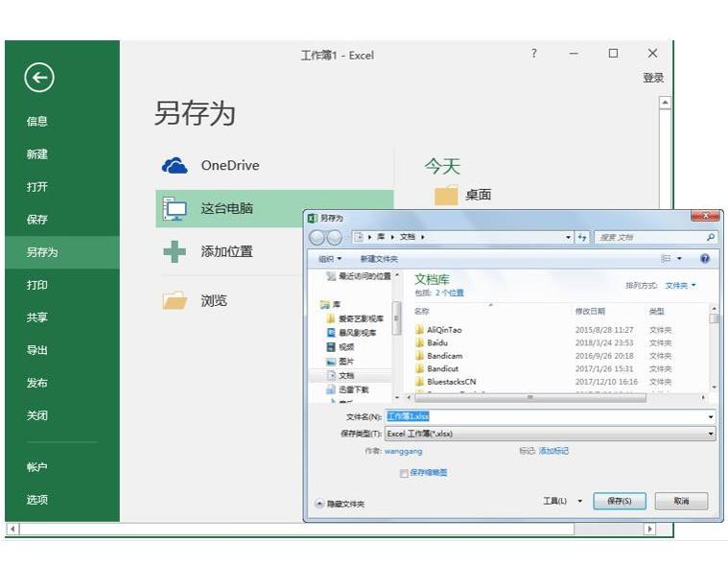Screen dimensions: 728x588
Task: Click the 保存(S) button
Action: (x=620, y=501)
